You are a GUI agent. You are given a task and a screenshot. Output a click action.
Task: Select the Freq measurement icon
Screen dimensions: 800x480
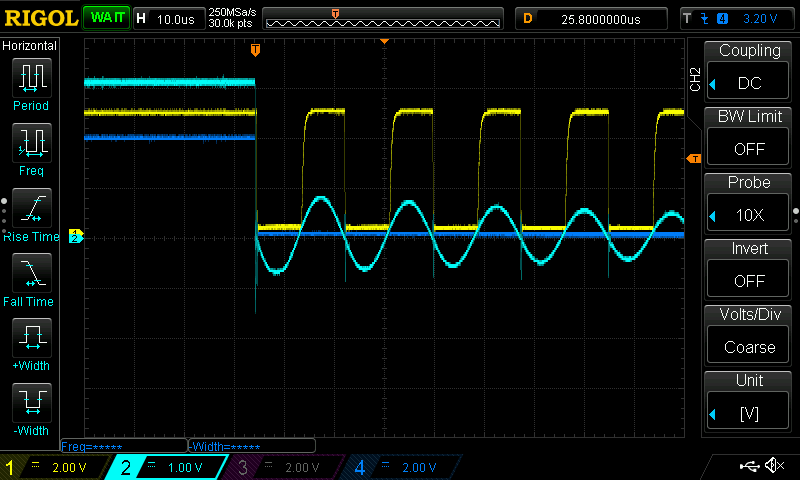pos(32,143)
